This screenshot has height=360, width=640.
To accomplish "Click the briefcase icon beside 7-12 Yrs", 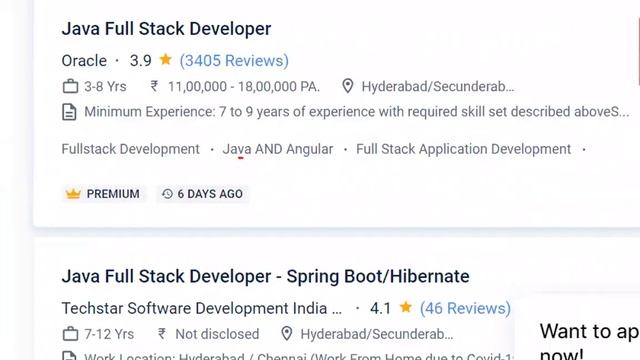I will tap(70, 334).
